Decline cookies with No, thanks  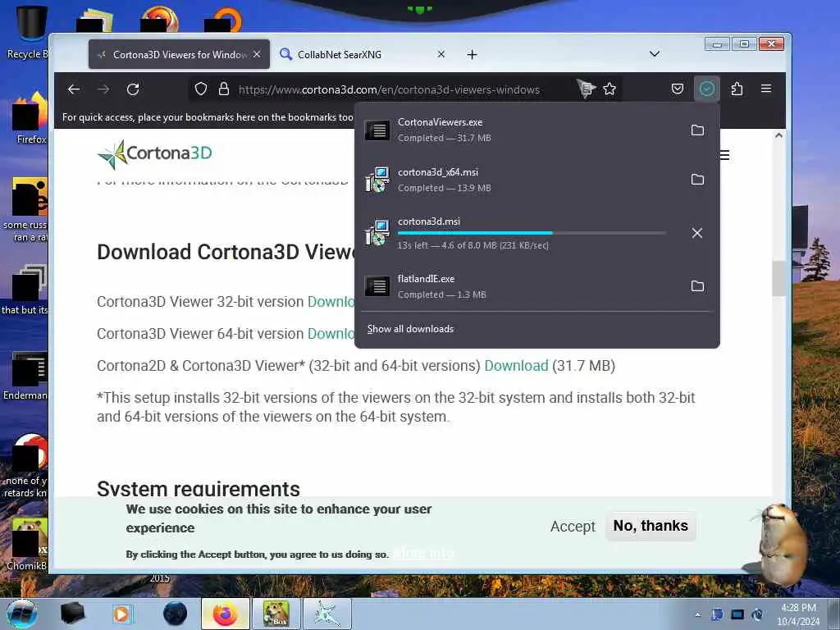pos(651,526)
